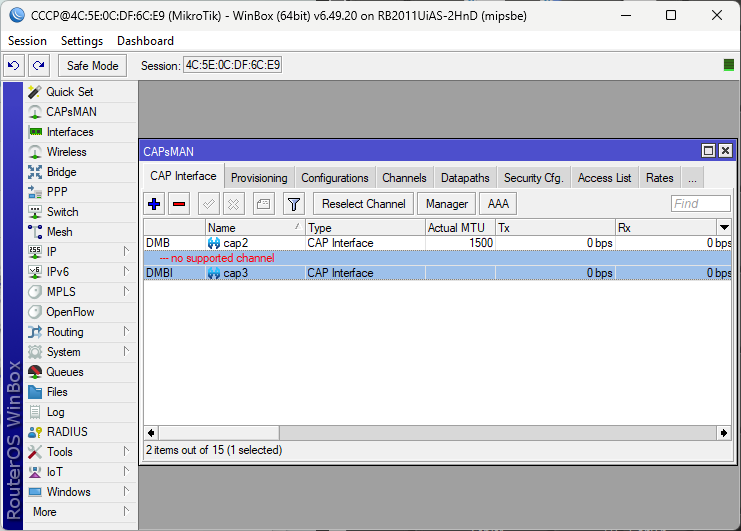
Task: Sort by the Name column header
Action: pos(255,228)
